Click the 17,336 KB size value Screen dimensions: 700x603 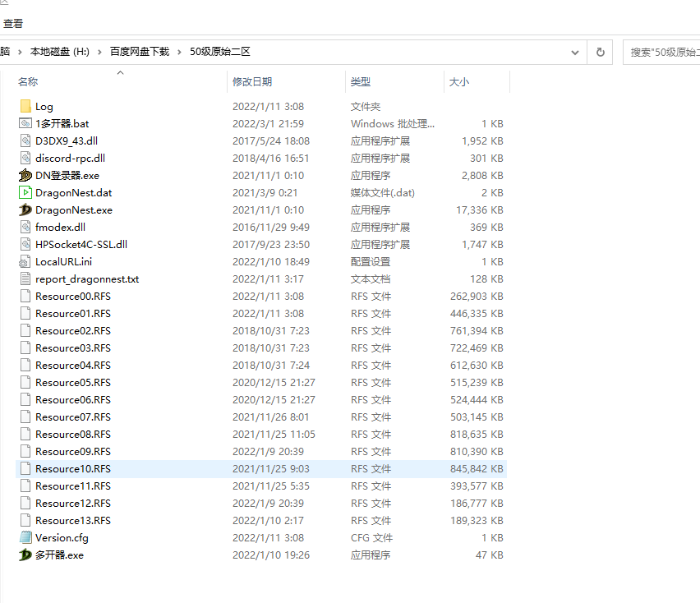click(480, 209)
